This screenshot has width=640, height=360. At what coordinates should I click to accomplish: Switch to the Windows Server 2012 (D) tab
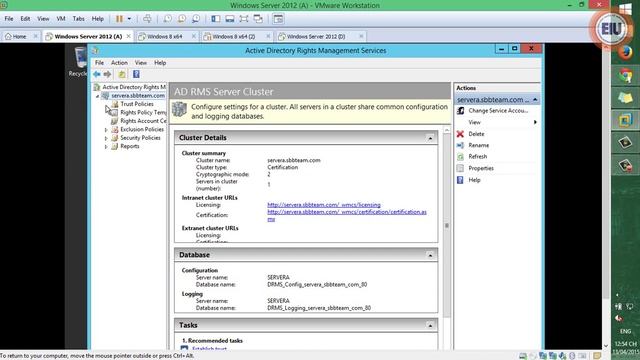click(x=316, y=36)
